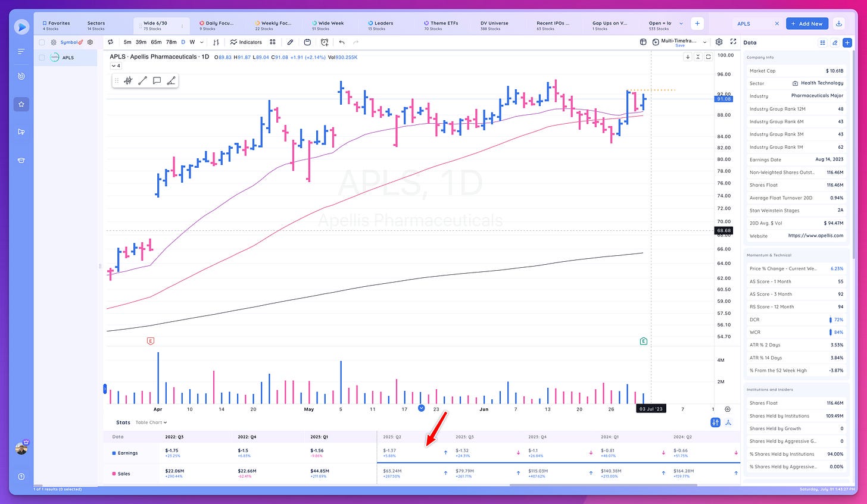Toggle the stats tree view icon
867x504 pixels.
(728, 422)
